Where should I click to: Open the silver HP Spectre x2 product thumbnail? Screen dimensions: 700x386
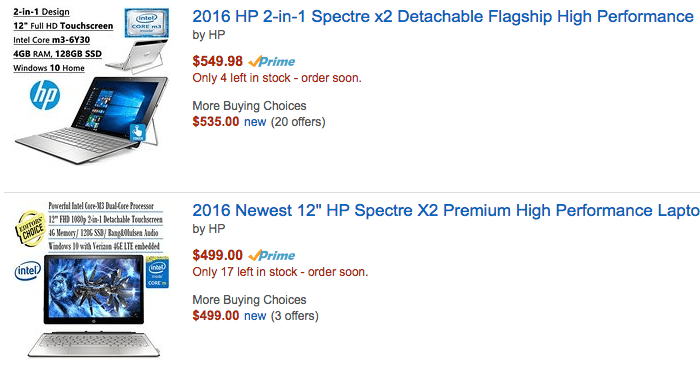click(x=91, y=85)
